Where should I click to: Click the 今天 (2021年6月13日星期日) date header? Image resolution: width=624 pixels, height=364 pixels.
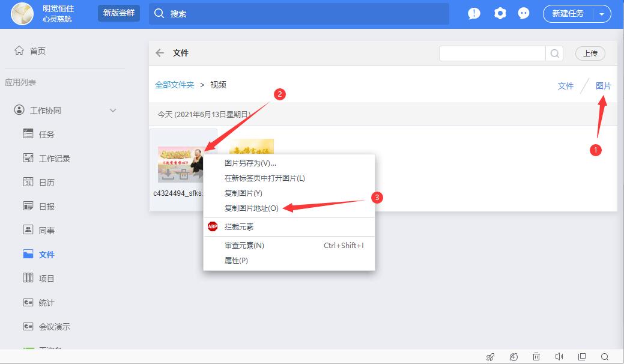coord(204,115)
